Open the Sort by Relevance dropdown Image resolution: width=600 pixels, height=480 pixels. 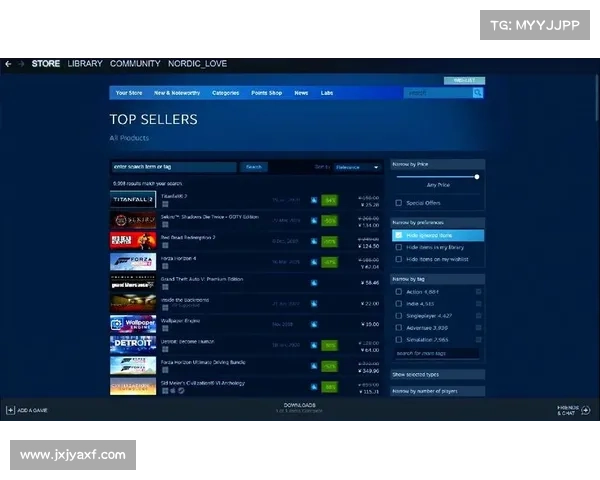pyautogui.click(x=357, y=167)
